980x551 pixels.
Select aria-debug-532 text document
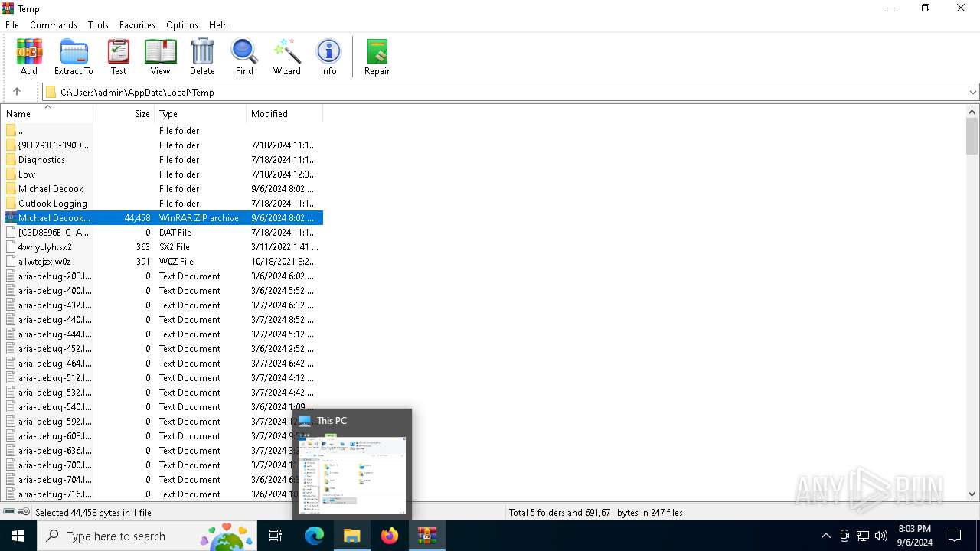tap(162, 393)
